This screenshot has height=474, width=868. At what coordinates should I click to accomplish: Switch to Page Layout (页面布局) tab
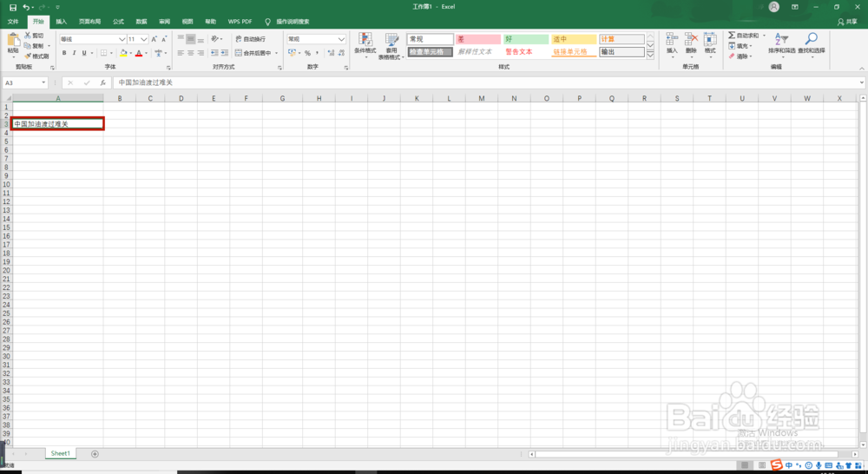(x=89, y=22)
